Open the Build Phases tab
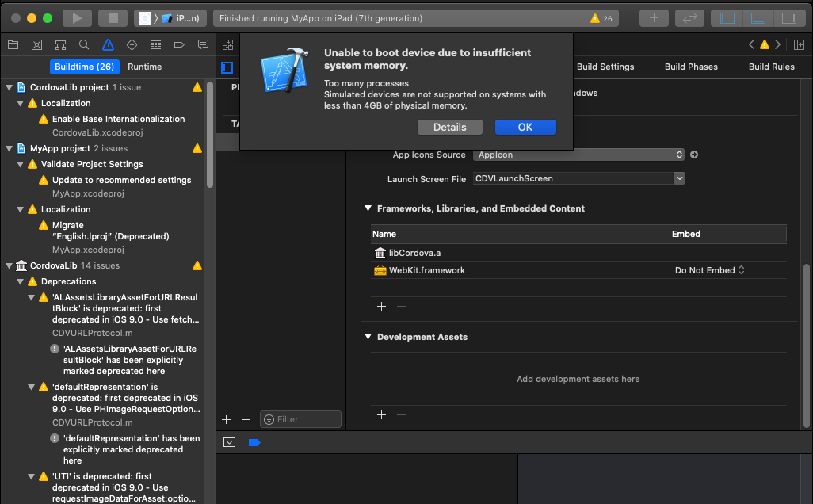This screenshot has height=504, width=813. click(691, 67)
